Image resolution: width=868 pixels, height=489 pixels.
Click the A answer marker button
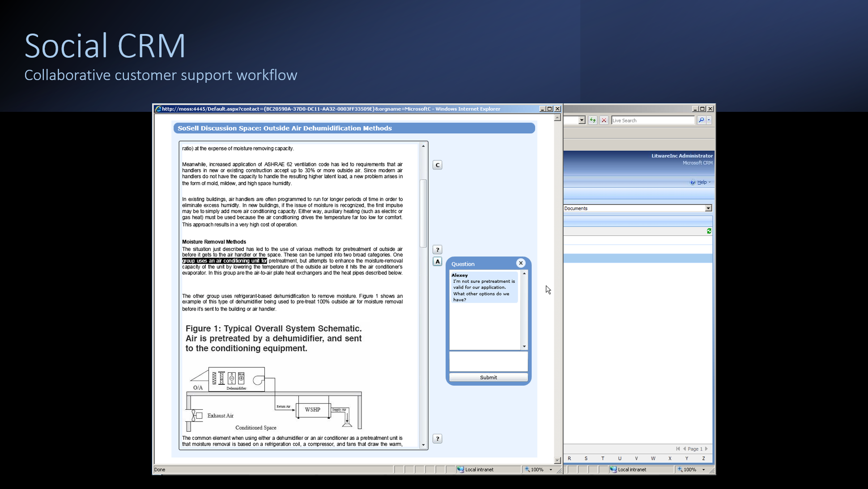(x=437, y=262)
